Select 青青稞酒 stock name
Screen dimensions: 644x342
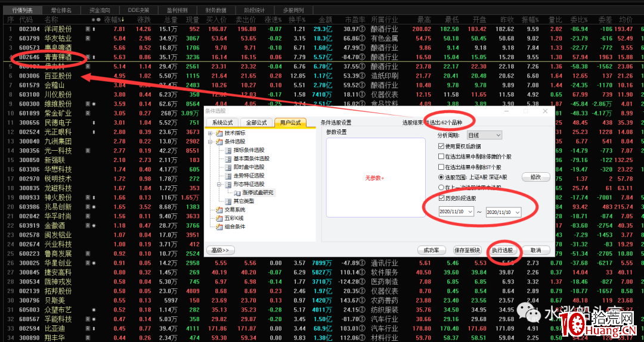pos(58,57)
